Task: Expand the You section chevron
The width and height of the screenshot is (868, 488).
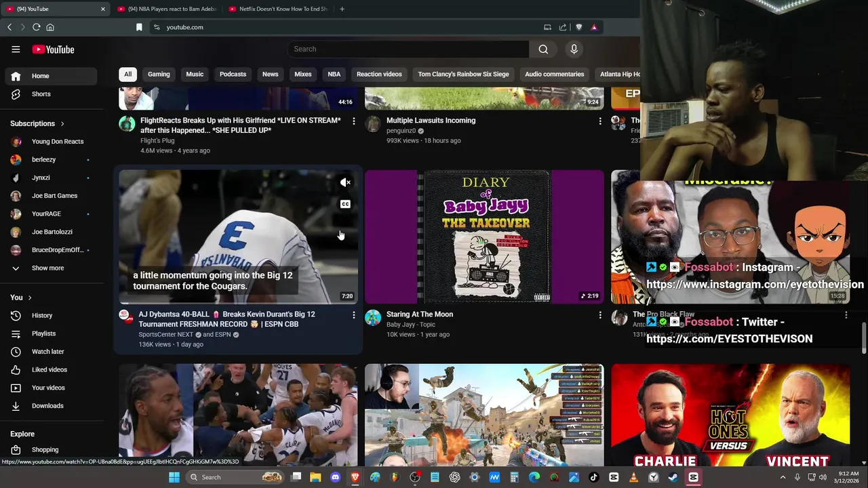Action: [30, 298]
